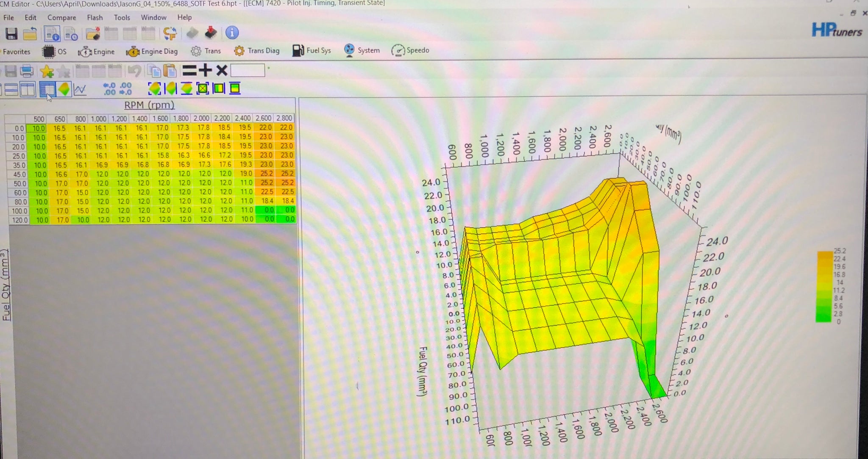Click the 3D chart color scale legend

(x=825, y=287)
